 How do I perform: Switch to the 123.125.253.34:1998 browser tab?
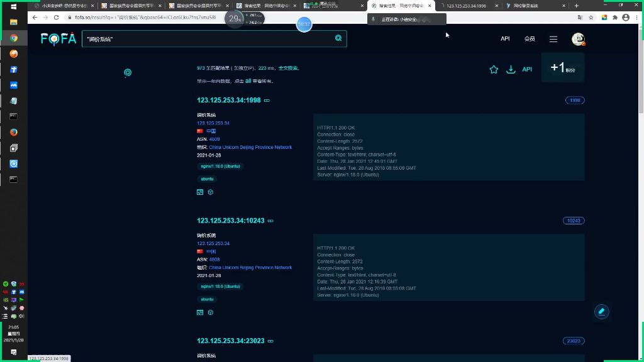pyautogui.click(x=467, y=6)
